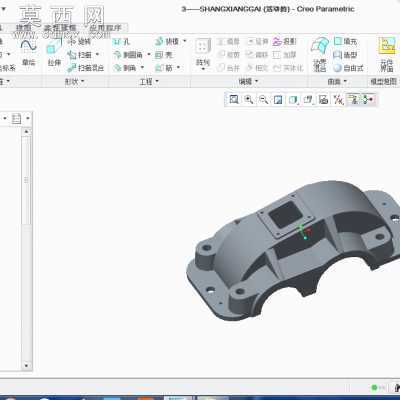Select the Mirror (镜像) tool
The height and width of the screenshot is (400, 400).
pos(228,42)
